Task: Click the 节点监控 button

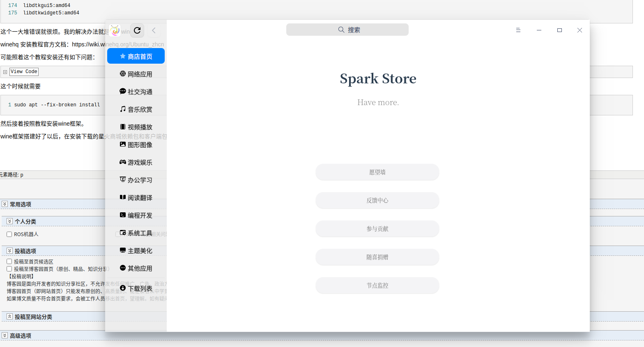Action: pos(377,285)
